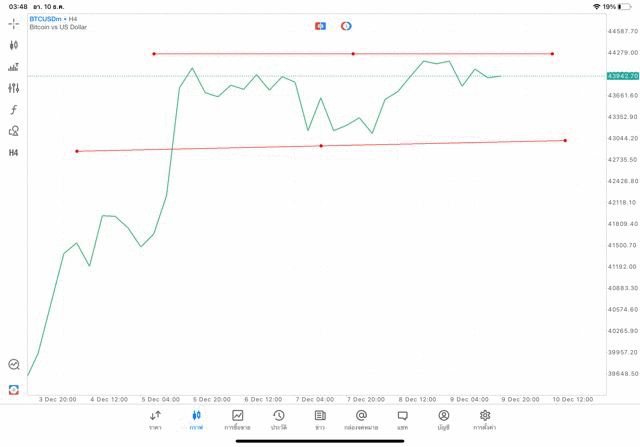The height and width of the screenshot is (447, 640).
Task: Open the chart settings sliders icon
Action: tap(14, 88)
